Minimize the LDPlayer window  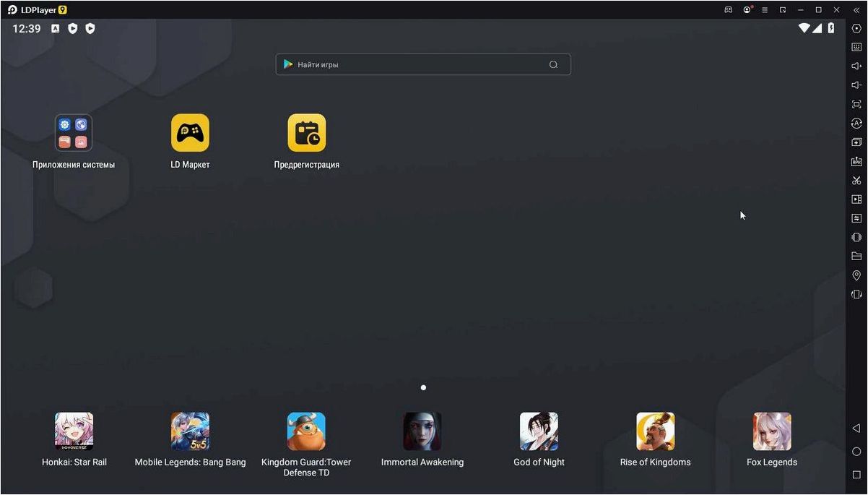(801, 10)
